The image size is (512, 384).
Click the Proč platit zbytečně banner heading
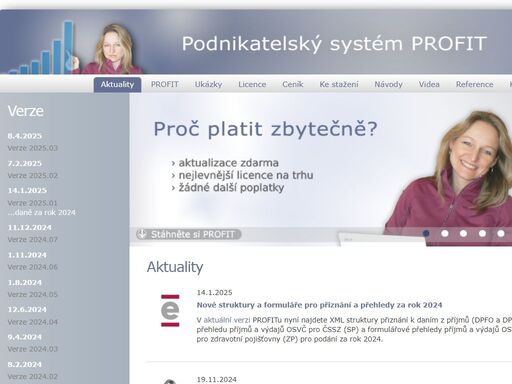(x=265, y=129)
